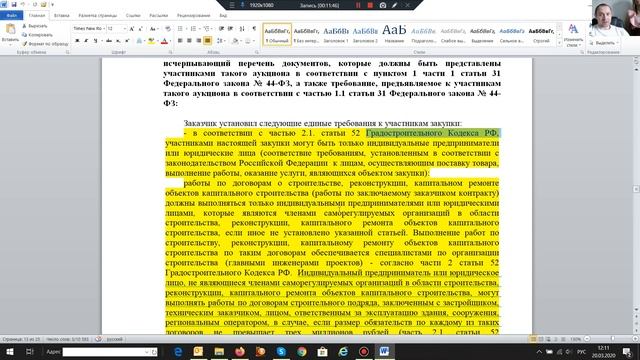
Task: Click the sort icon in Paragraph group
Action: pyautogui.click(x=242, y=29)
